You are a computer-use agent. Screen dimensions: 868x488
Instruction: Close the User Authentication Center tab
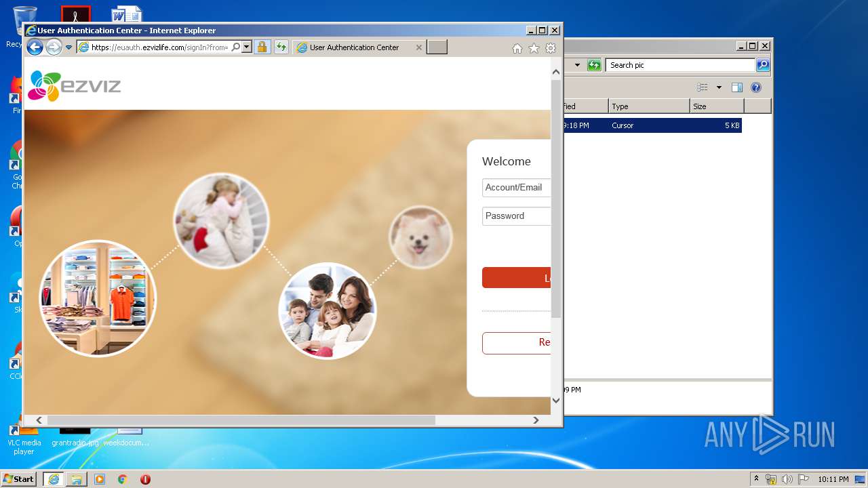418,47
